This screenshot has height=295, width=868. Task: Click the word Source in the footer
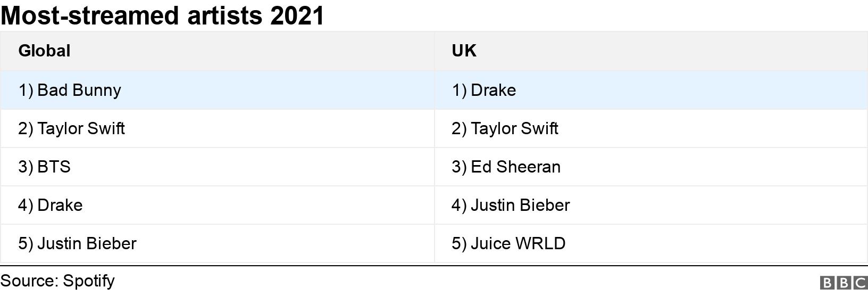tap(29, 281)
